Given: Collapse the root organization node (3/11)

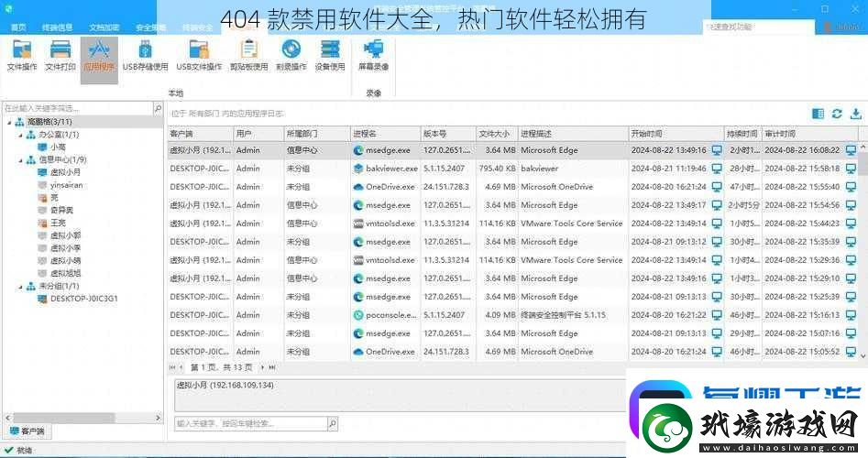Looking at the screenshot, I should click(x=9, y=122).
